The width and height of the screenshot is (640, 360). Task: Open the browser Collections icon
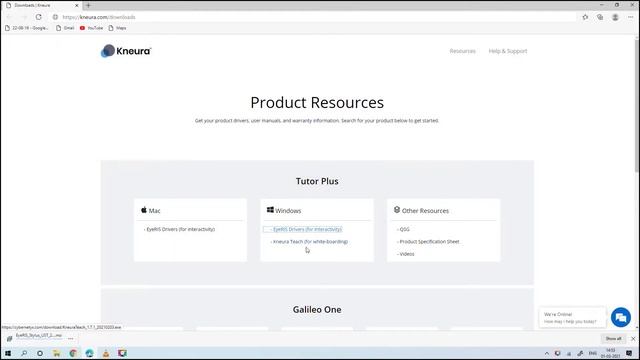click(600, 17)
